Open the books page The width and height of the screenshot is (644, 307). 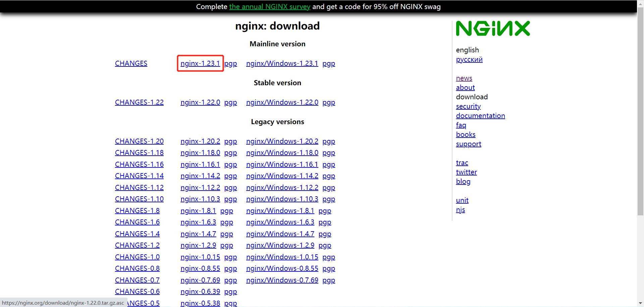point(466,135)
